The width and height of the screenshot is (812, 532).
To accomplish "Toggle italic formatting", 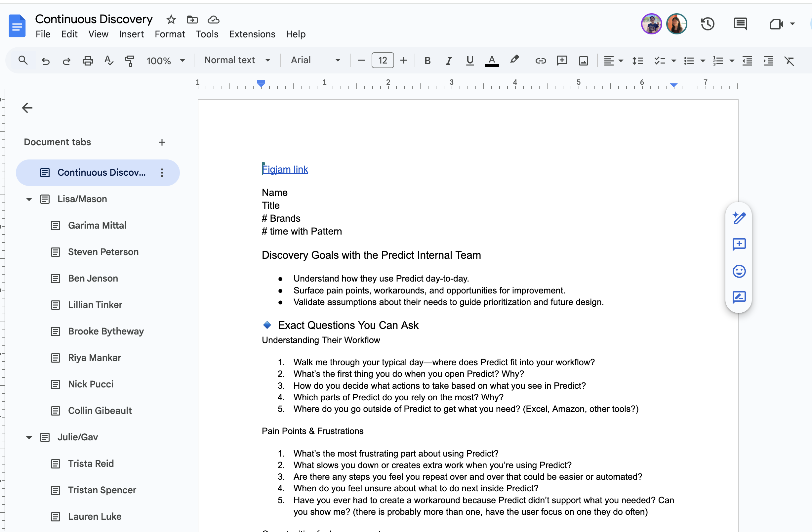I will 449,61.
